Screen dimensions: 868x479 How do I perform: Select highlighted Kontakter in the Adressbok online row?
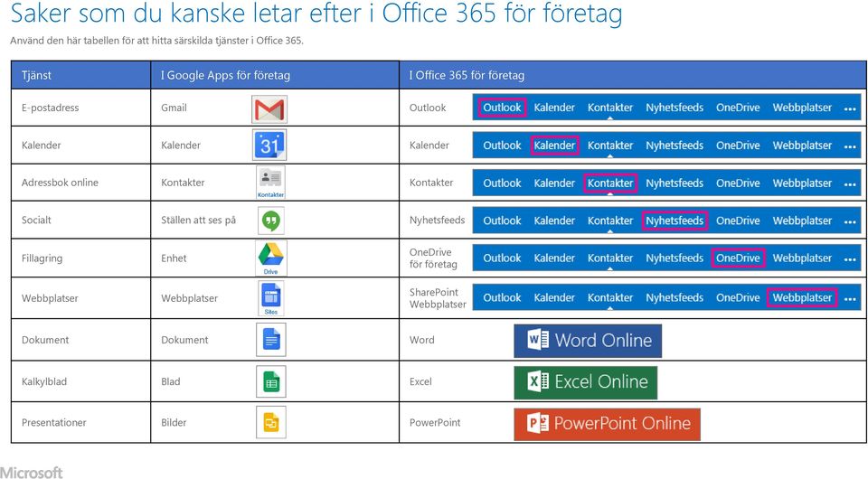[610, 183]
